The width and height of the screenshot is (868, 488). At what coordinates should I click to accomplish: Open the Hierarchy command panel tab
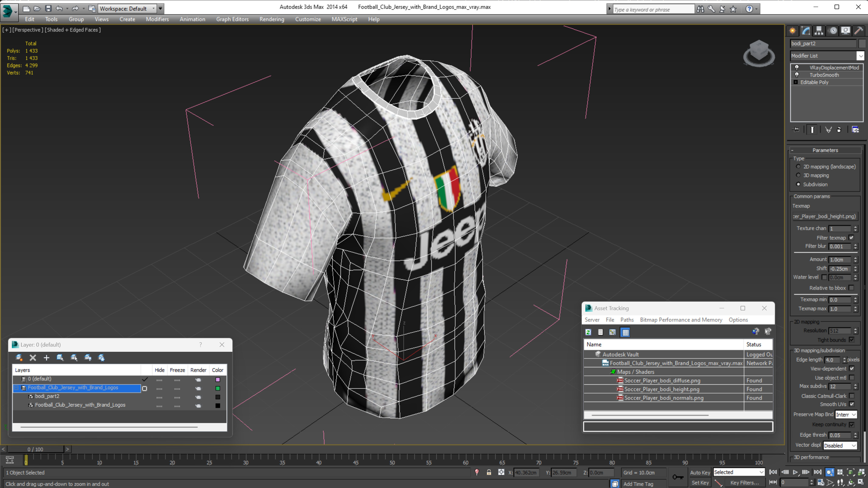819,31
